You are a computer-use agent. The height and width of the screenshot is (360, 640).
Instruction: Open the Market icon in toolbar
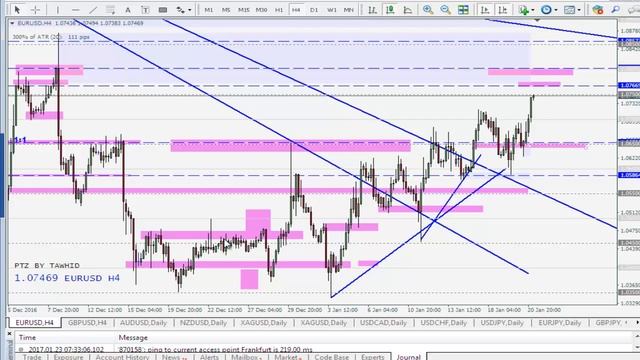pyautogui.click(x=598, y=9)
